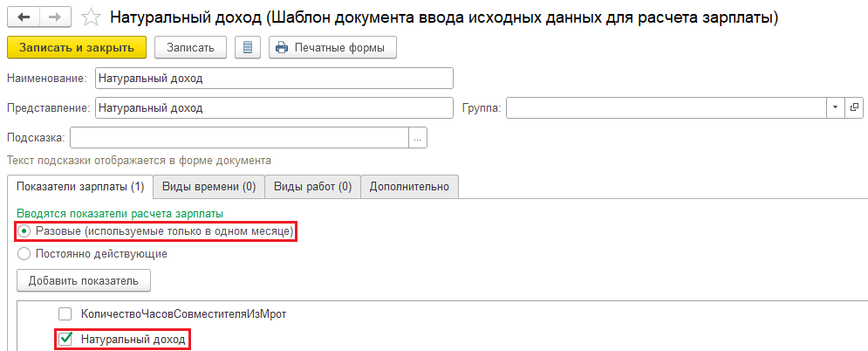Switch to Виды работ (0) tab
868x351 pixels.
[x=313, y=187]
